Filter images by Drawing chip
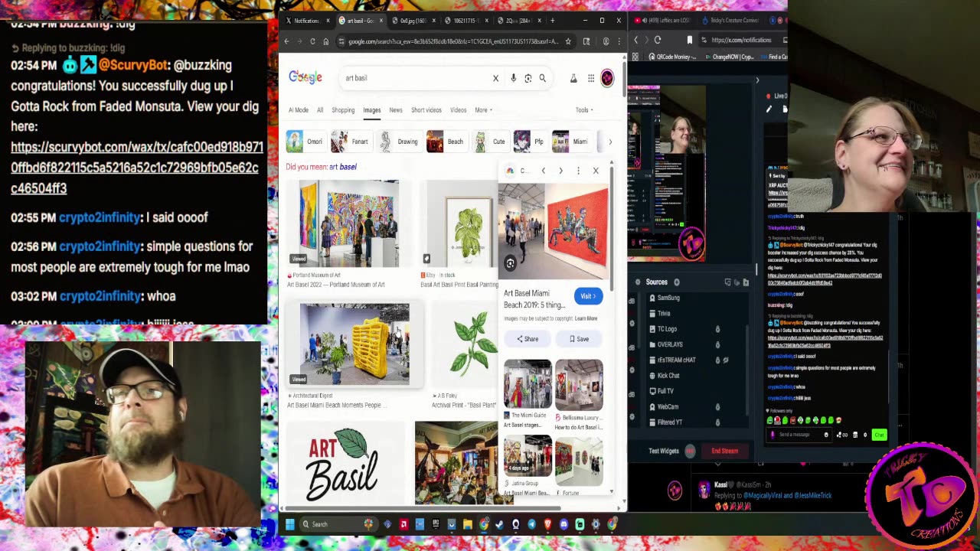Screen dimensions: 980x551 coord(399,142)
